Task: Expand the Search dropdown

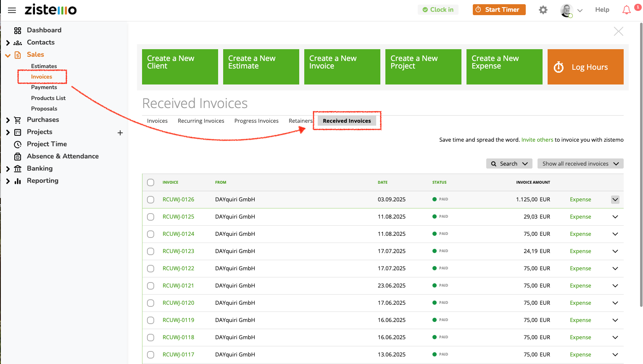Action: 509,164
